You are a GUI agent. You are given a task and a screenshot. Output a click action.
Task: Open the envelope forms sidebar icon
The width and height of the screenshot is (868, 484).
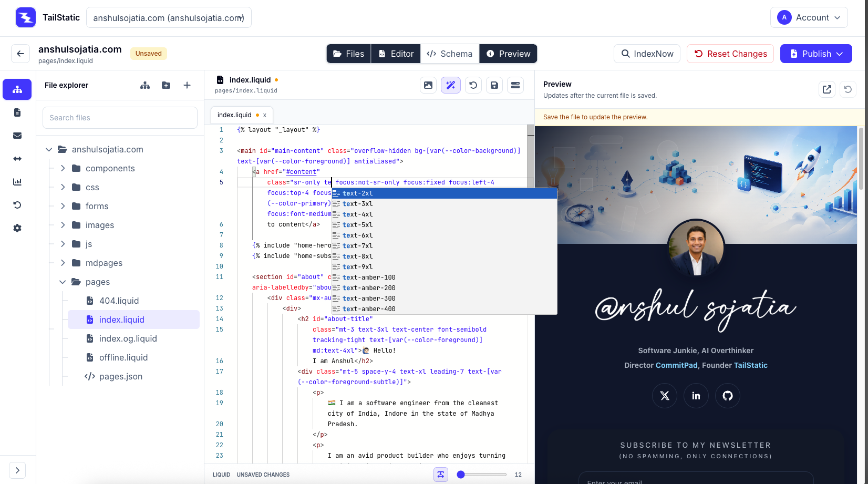pyautogui.click(x=17, y=136)
